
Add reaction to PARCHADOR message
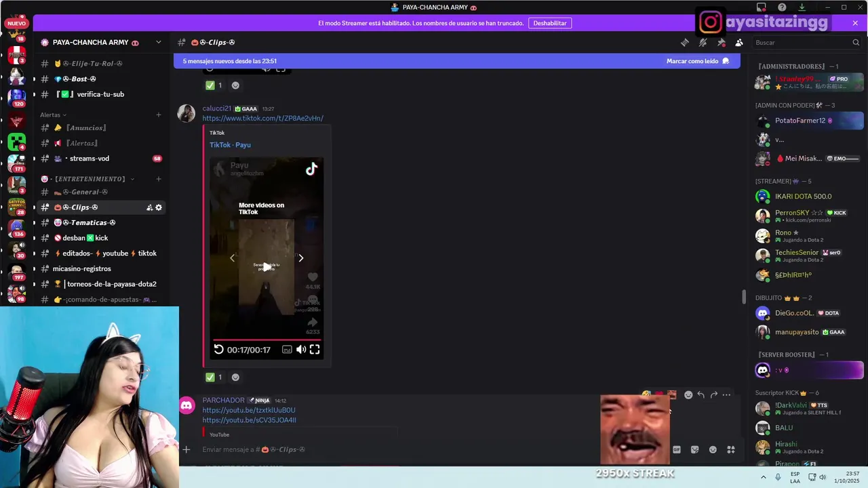click(688, 394)
